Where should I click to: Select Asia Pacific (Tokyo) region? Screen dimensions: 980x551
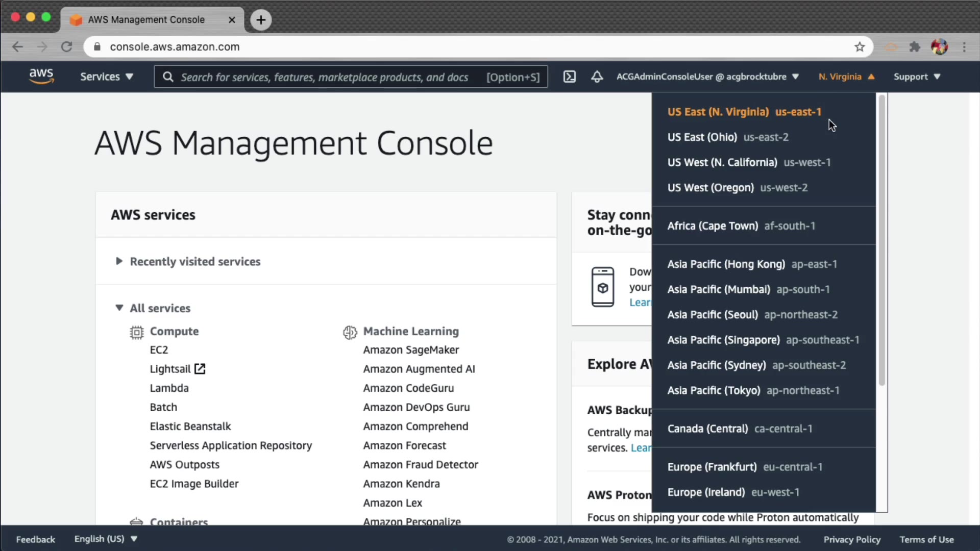tap(753, 390)
